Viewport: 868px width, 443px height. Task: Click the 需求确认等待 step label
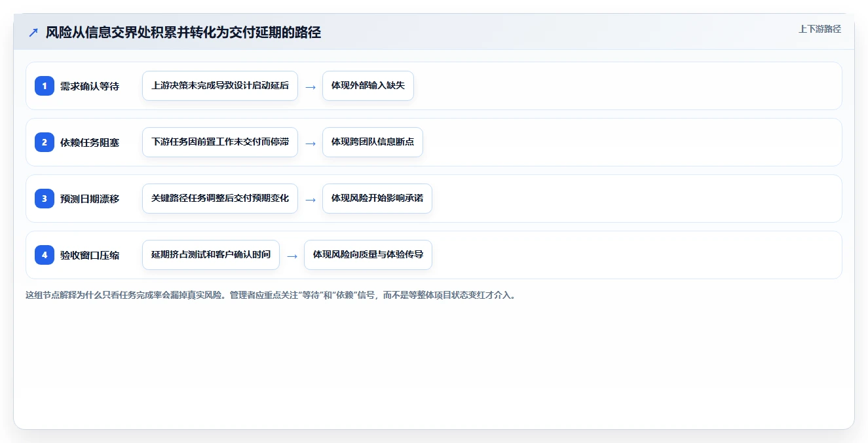(90, 86)
